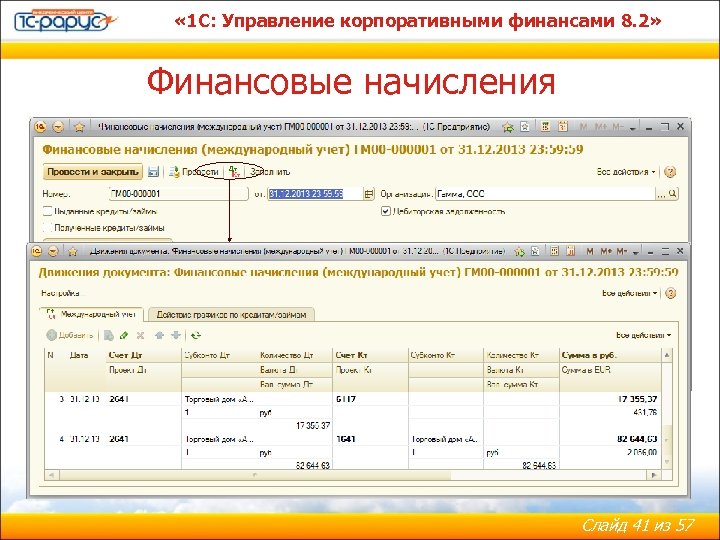Open upper Все действия menu in Движения документа
720x540 pixels.
click(630, 293)
